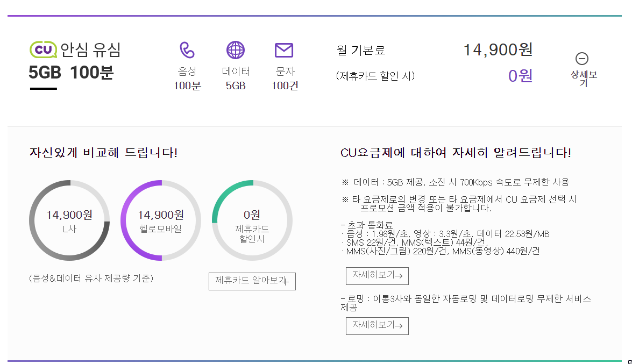The image size is (632, 364).
Task: Open 자세히보기 under the 로밍 section
Action: click(x=377, y=326)
